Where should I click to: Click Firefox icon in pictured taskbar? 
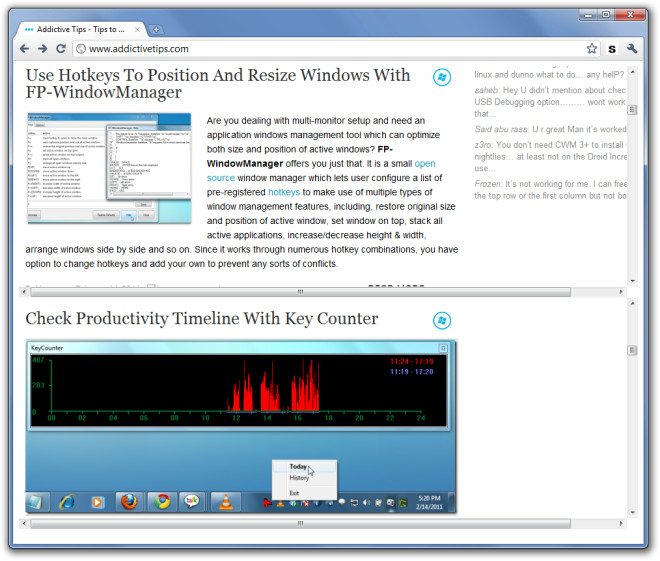129,502
